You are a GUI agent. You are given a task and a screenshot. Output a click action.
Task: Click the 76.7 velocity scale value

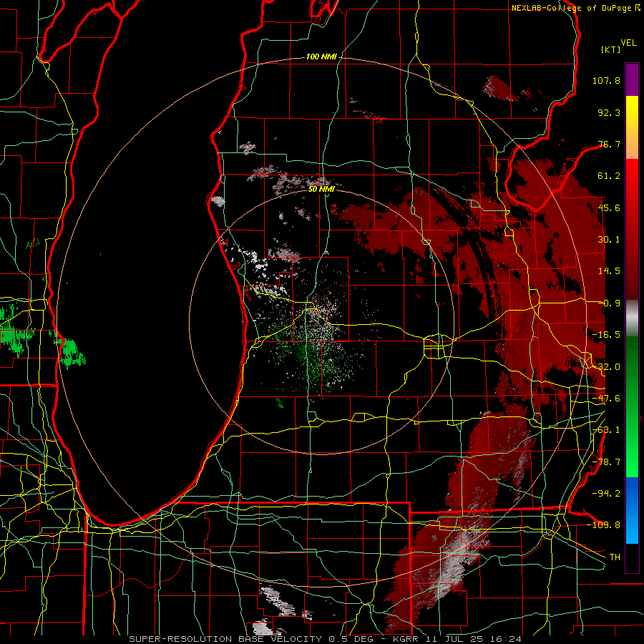pyautogui.click(x=609, y=144)
